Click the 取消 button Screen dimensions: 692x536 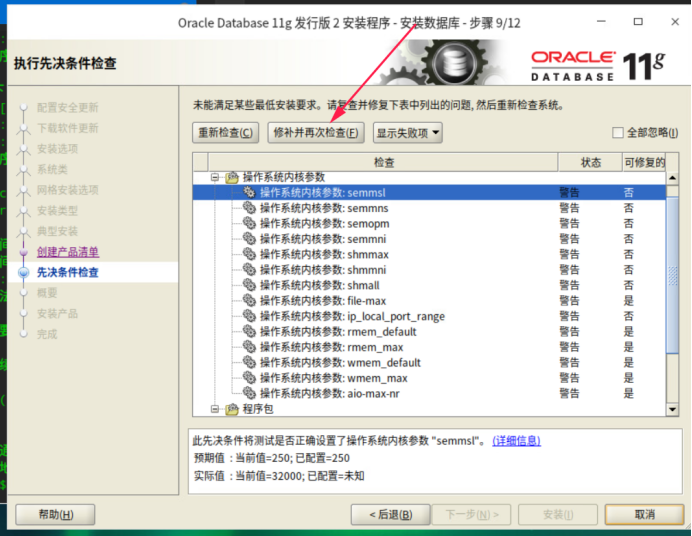click(x=644, y=514)
